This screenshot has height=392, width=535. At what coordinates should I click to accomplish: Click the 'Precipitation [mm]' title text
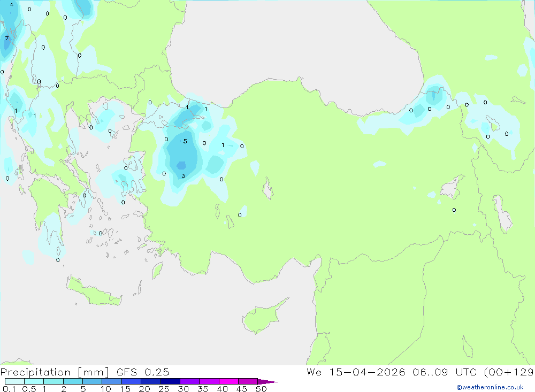pyautogui.click(x=55, y=372)
